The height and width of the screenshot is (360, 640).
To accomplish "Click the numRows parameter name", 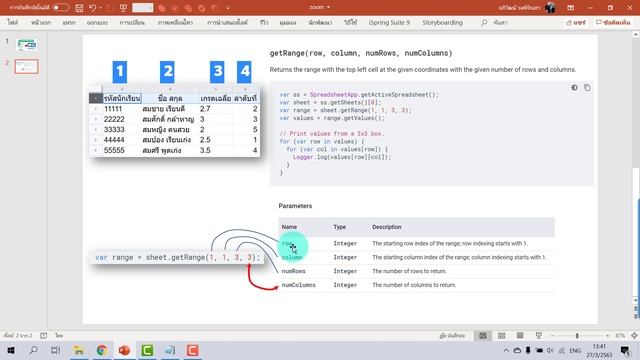I will (x=293, y=271).
